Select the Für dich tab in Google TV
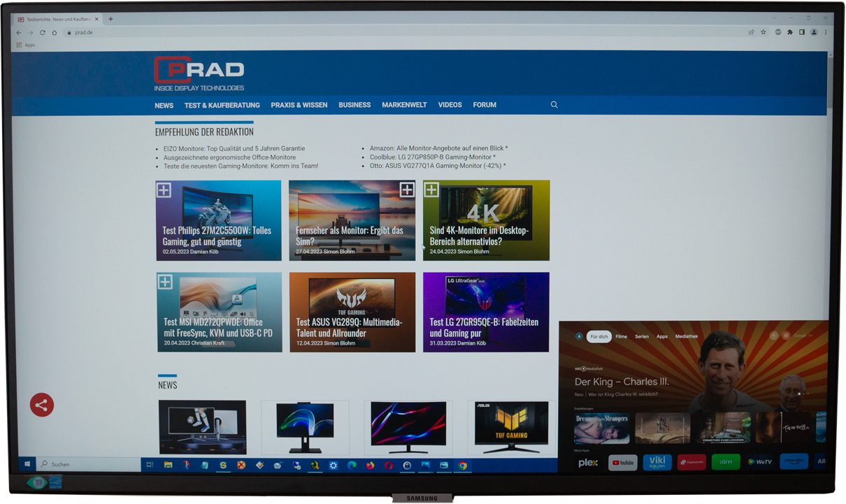The width and height of the screenshot is (846, 504). (x=599, y=336)
